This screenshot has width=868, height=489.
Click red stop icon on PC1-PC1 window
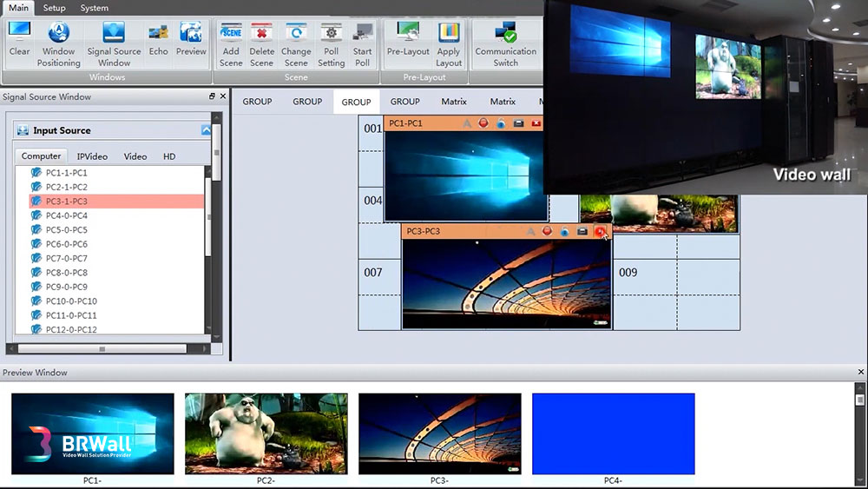coord(483,123)
